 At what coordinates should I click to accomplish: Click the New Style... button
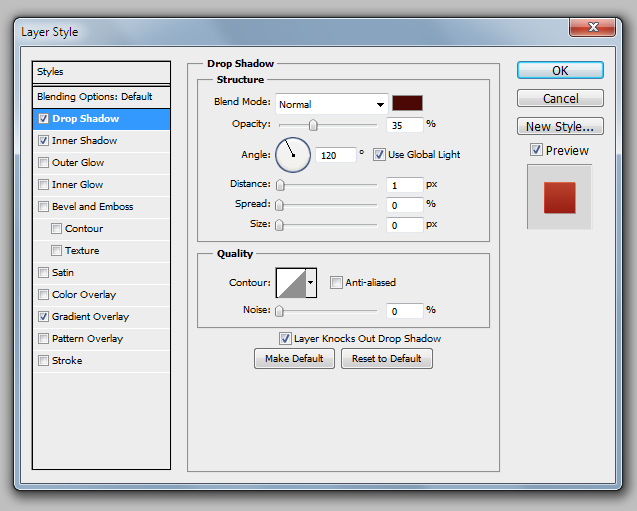click(560, 126)
